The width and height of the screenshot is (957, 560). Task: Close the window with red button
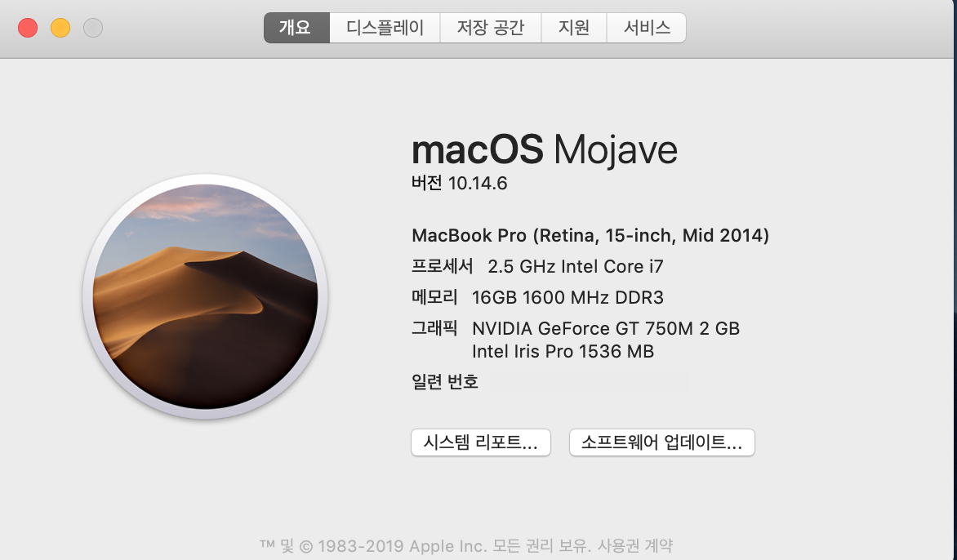pyautogui.click(x=28, y=28)
